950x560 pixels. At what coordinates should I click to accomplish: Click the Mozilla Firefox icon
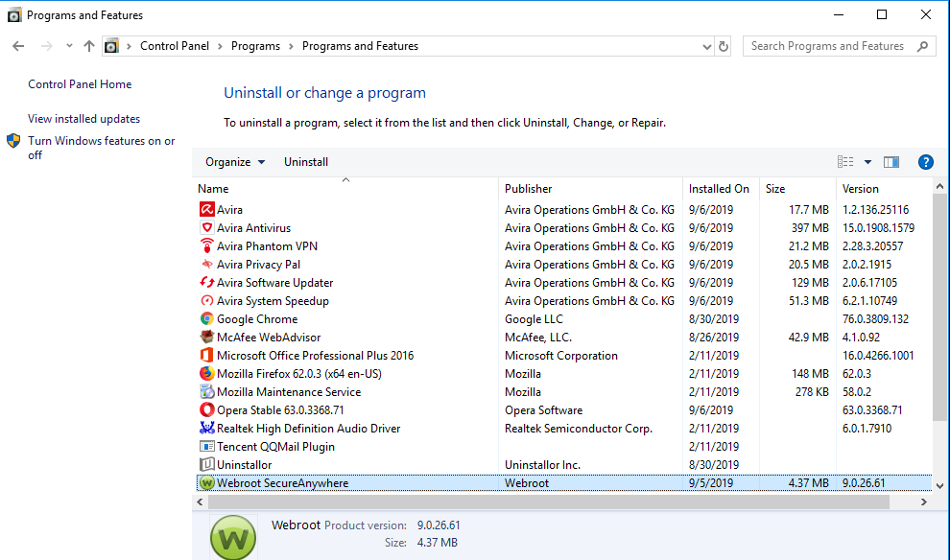point(206,373)
